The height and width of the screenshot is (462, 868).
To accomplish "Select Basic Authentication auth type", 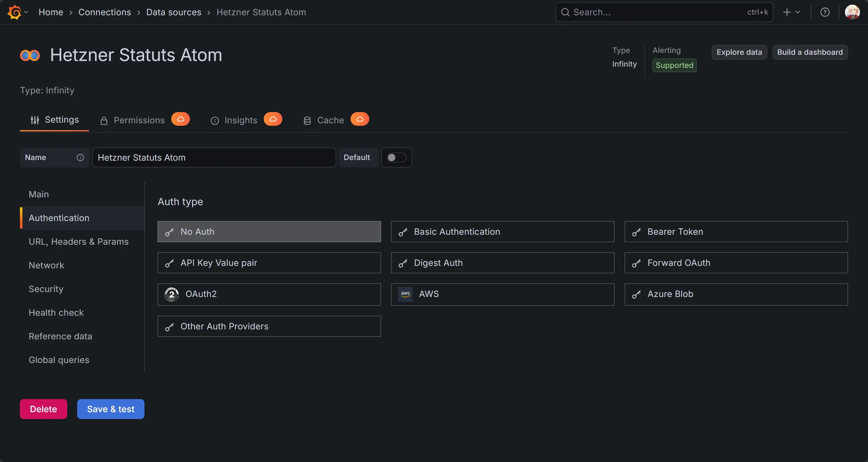I will coord(502,232).
